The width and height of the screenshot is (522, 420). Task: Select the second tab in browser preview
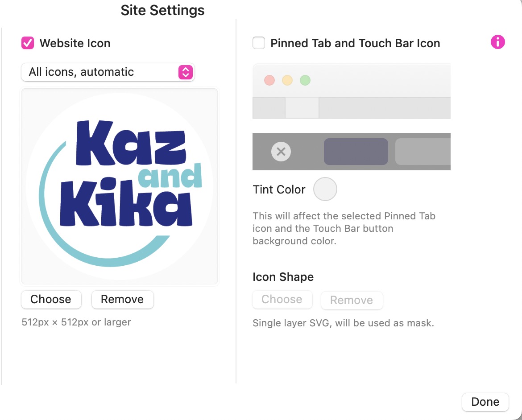302,108
